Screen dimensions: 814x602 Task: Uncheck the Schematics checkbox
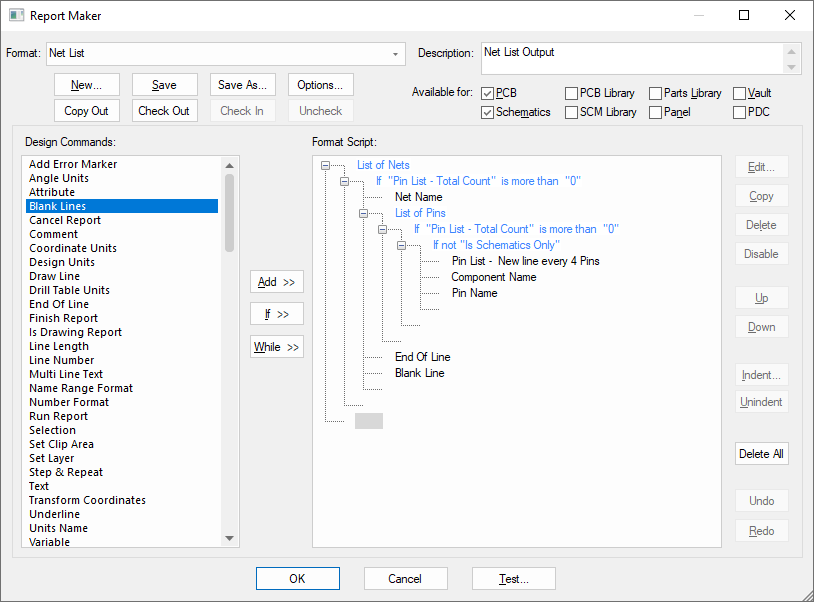click(x=488, y=112)
